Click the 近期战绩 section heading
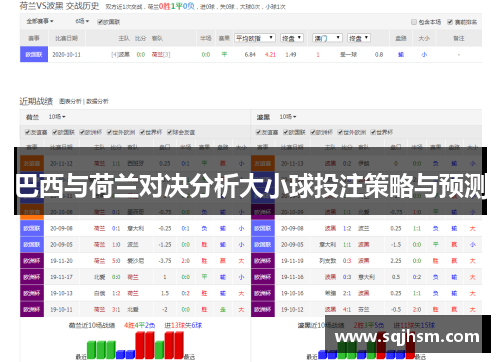The image size is (500, 362). click(36, 101)
